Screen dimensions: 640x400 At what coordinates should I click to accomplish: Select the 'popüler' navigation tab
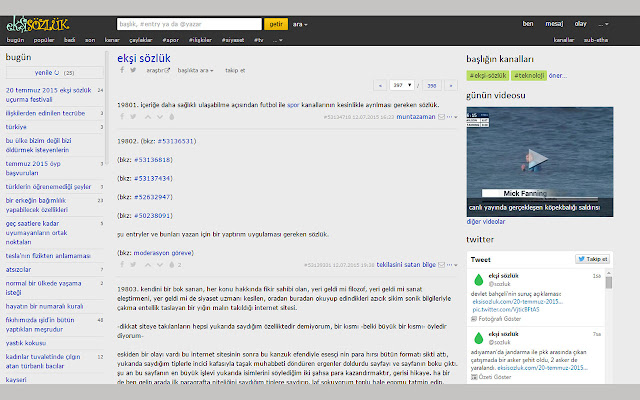(x=45, y=40)
